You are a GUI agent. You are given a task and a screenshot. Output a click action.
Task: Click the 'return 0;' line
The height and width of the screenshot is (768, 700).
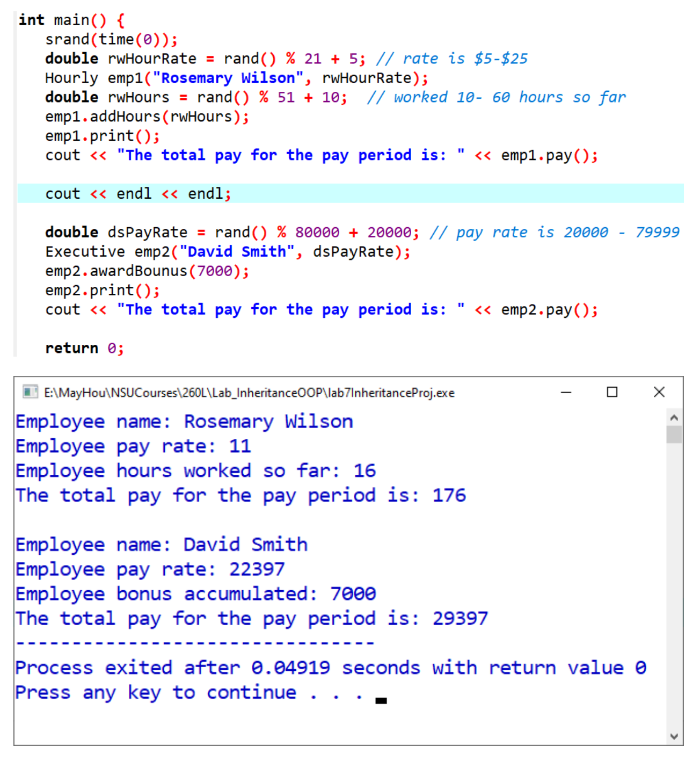tap(85, 349)
